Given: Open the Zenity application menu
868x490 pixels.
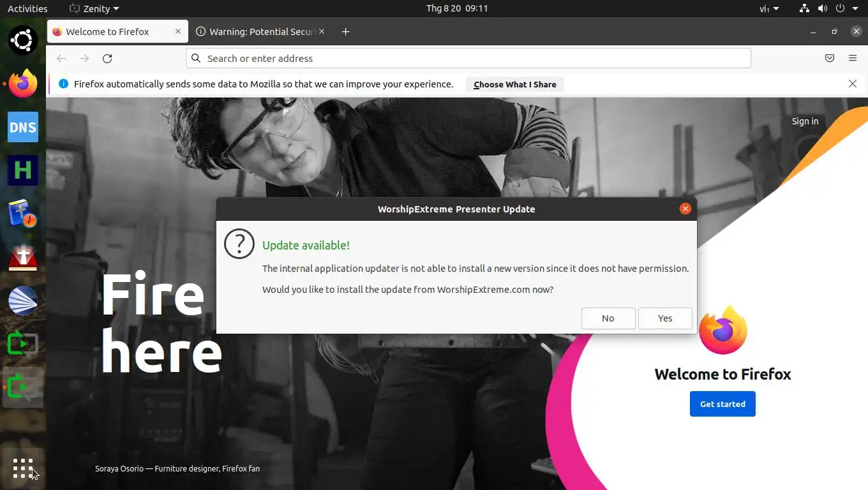Looking at the screenshot, I should point(94,8).
